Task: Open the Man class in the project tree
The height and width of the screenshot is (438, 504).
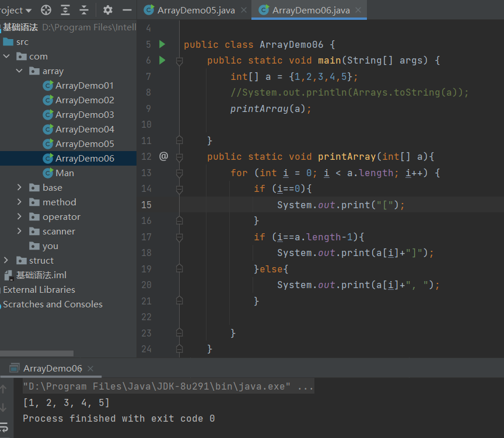Action: click(x=64, y=173)
